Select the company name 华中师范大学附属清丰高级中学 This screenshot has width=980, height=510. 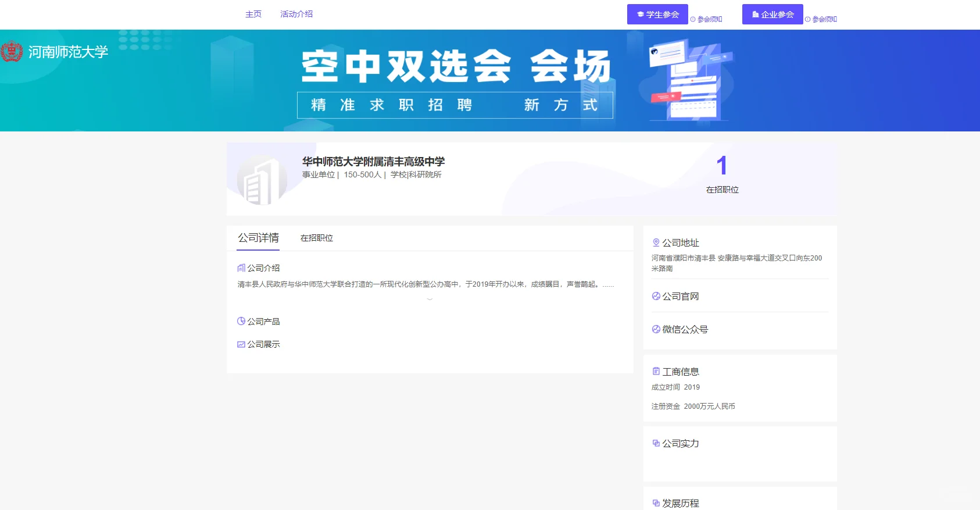click(373, 162)
